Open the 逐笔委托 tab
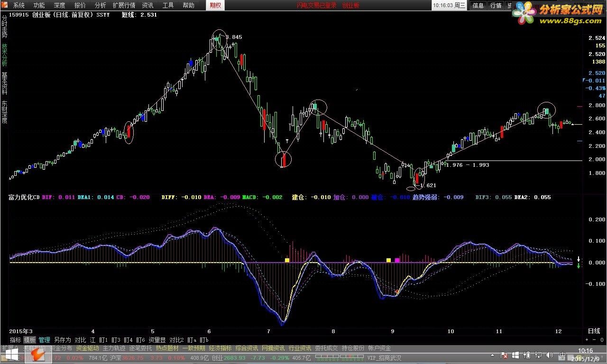The image size is (607, 364). tap(140, 348)
